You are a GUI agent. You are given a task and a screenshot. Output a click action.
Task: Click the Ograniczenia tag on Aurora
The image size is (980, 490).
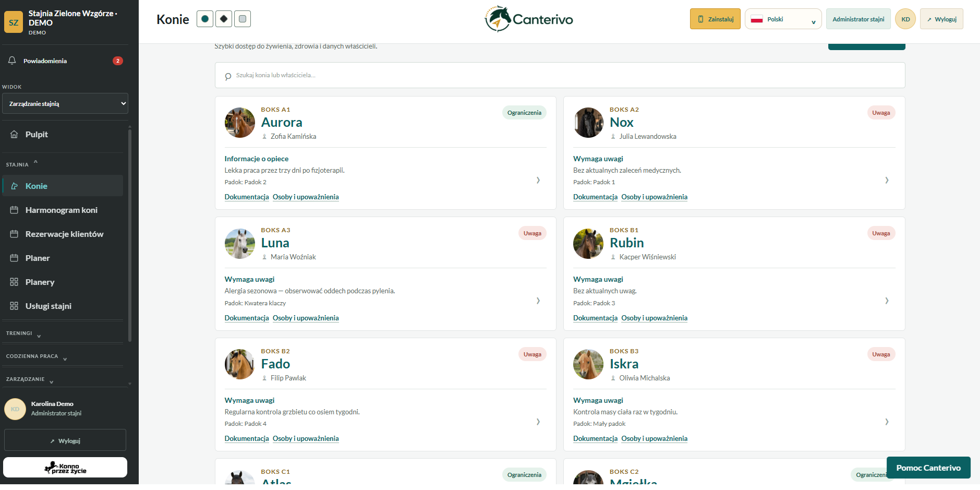pos(524,113)
